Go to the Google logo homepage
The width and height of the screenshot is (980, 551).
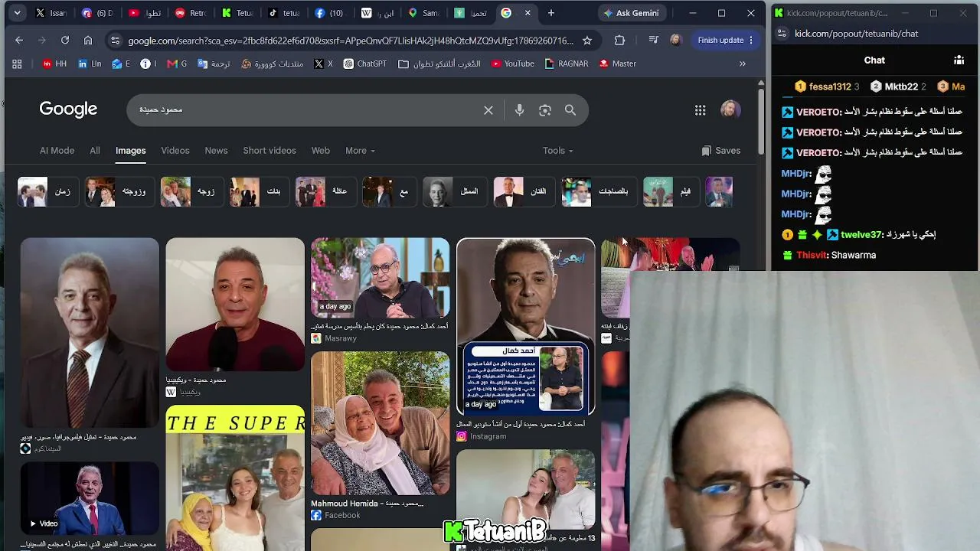click(68, 109)
